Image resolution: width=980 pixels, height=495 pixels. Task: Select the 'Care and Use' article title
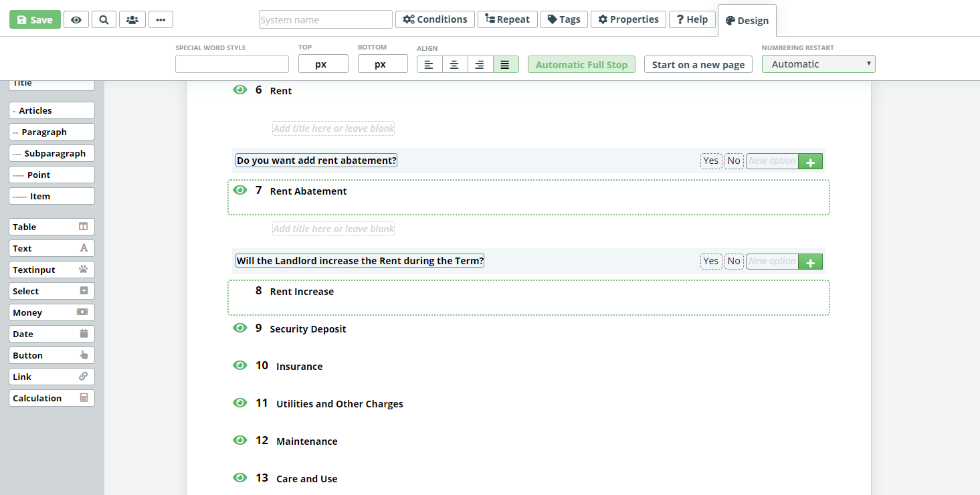pos(307,479)
